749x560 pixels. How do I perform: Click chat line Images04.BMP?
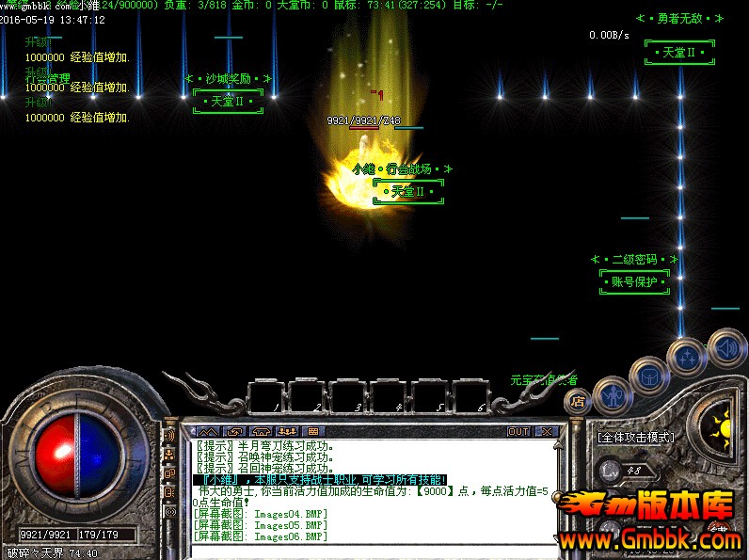click(261, 514)
